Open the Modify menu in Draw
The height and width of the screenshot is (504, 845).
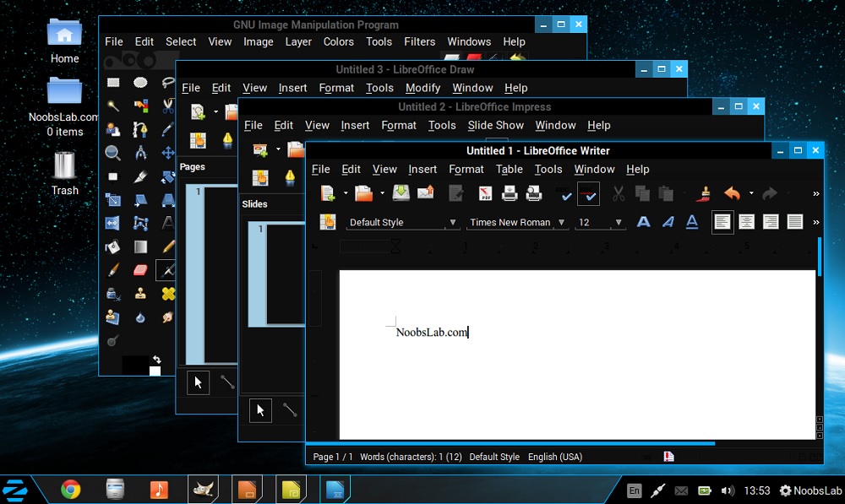(423, 88)
